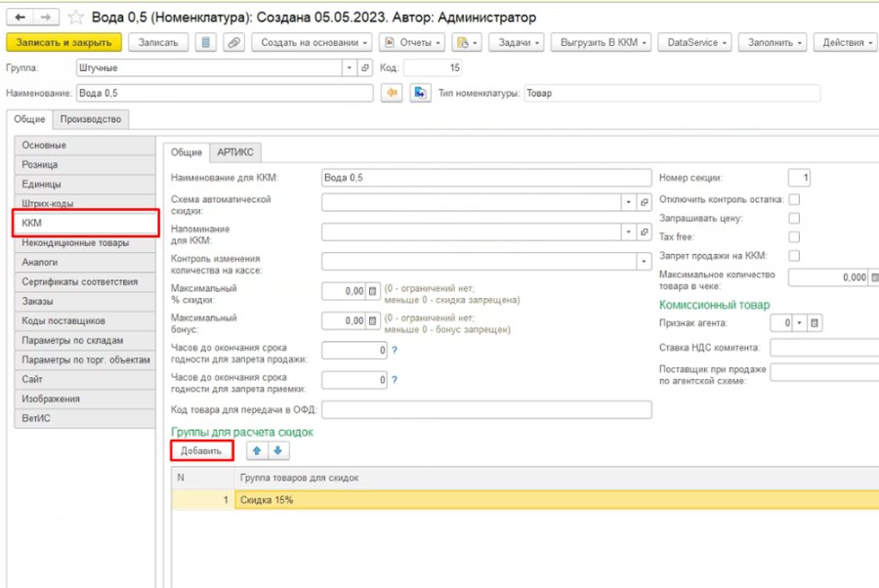Switch to the Производство tab
Screen dimensions: 879x588
(91, 119)
